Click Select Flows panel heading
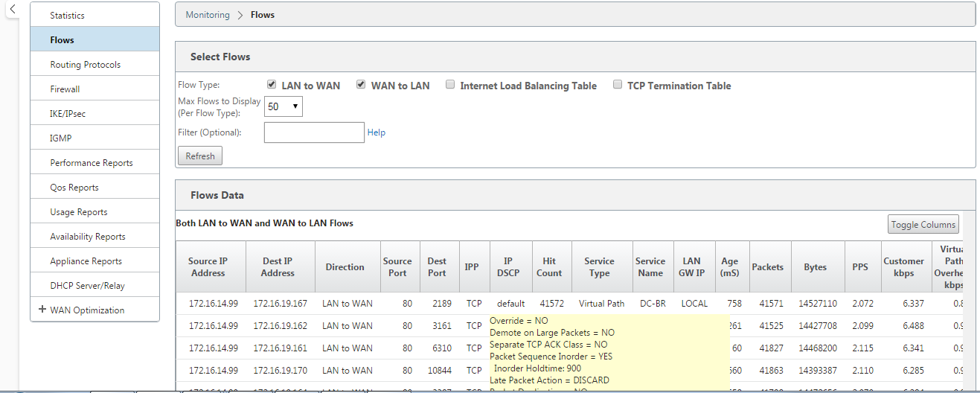 point(220,57)
